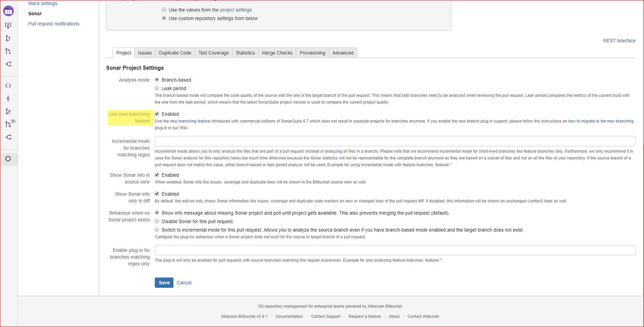The image size is (644, 327).
Task: Open the Forks sidebar icon
Action: [8, 137]
